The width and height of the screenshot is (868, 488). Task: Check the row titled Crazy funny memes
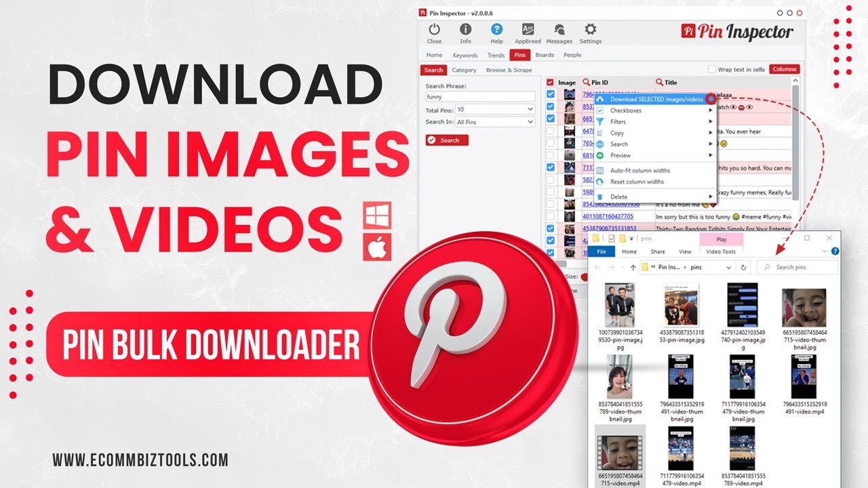tap(550, 192)
